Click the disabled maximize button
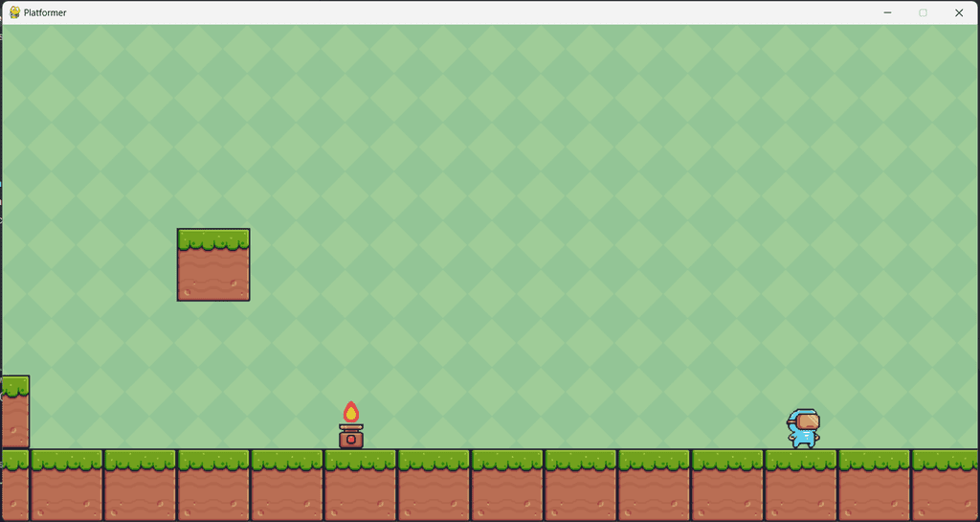The image size is (980, 522). pyautogui.click(x=923, y=12)
